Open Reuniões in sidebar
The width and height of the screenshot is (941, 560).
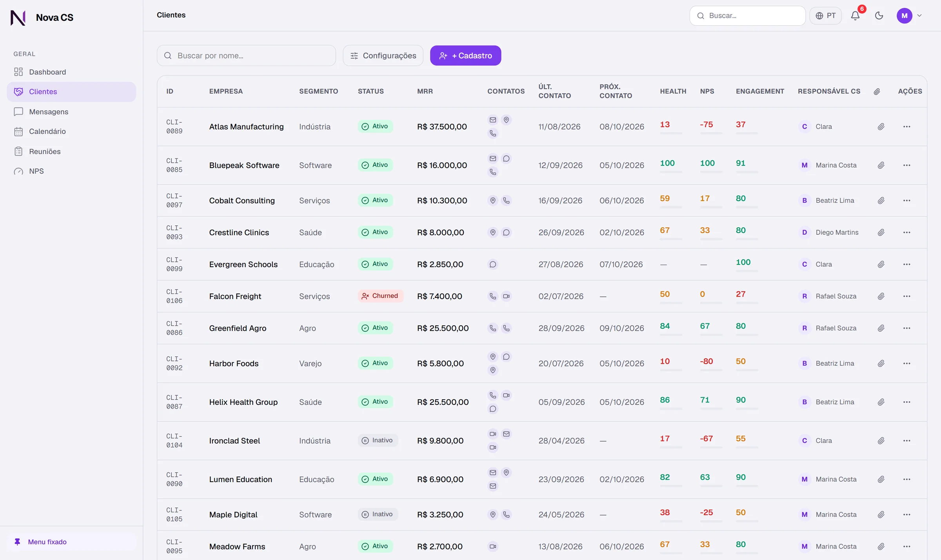(x=71, y=151)
